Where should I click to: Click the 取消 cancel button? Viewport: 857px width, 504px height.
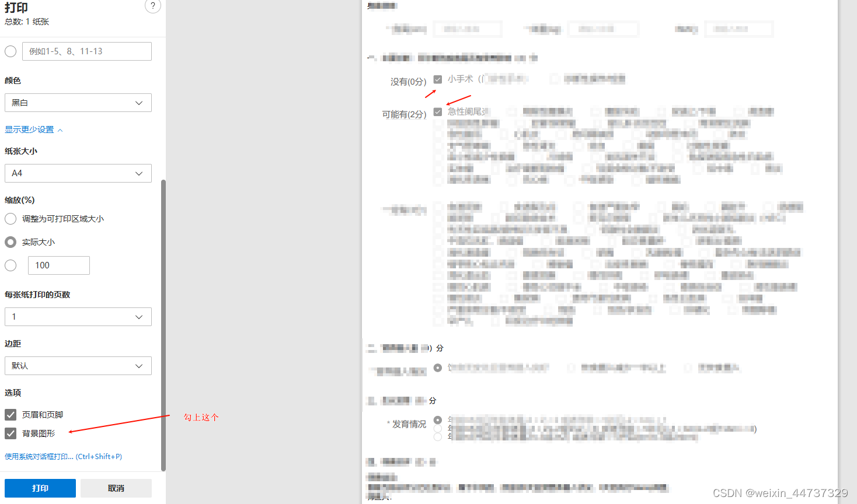coord(116,488)
